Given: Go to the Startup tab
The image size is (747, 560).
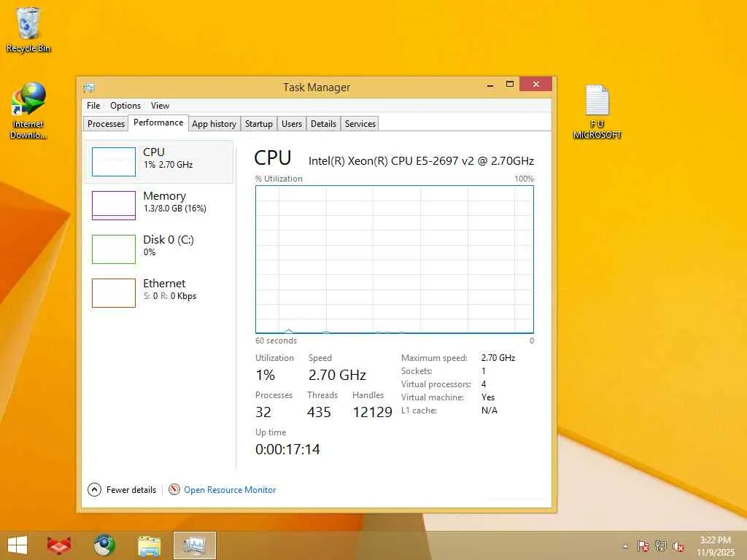Looking at the screenshot, I should coord(259,124).
